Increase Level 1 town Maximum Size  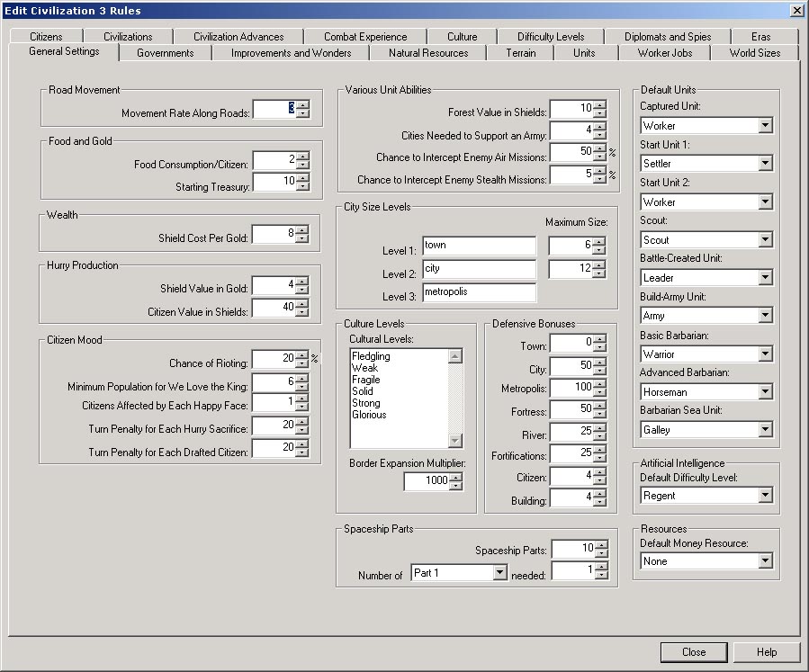[598, 241]
